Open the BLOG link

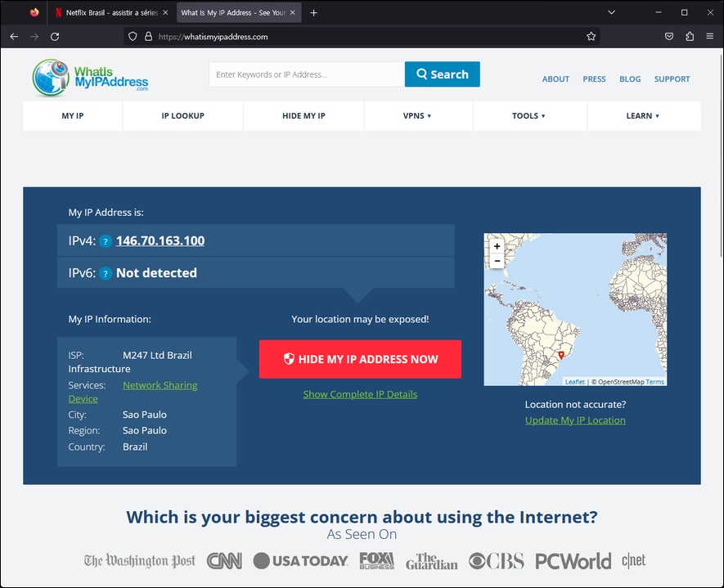pyautogui.click(x=630, y=79)
